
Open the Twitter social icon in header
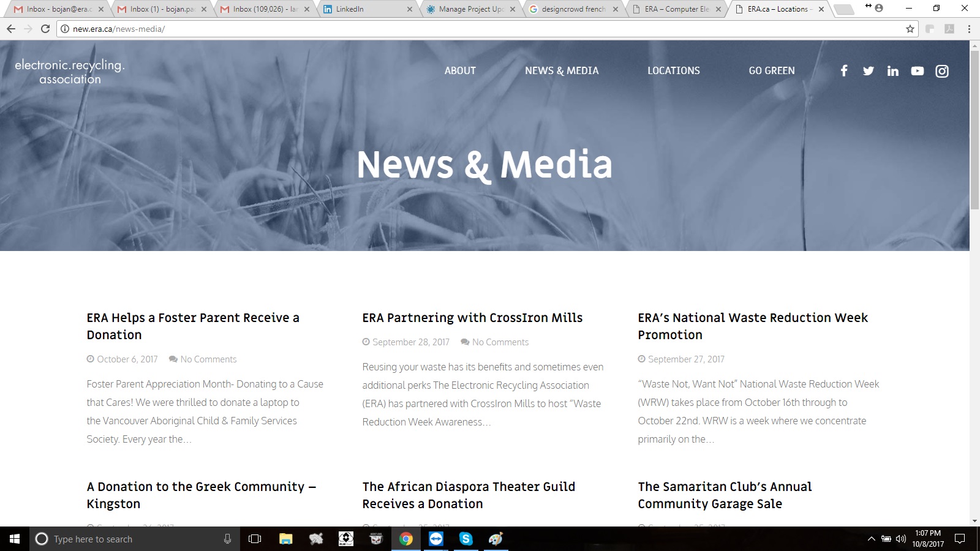[868, 71]
